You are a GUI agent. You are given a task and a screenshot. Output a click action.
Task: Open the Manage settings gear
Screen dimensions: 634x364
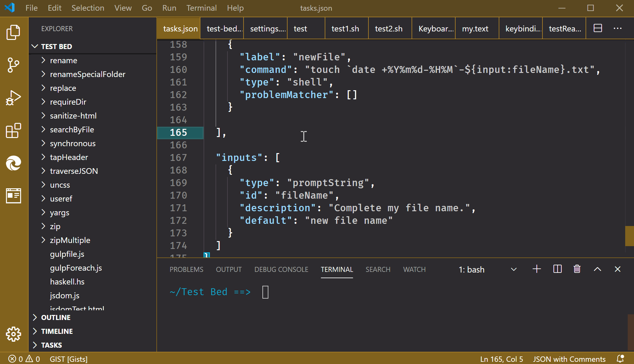(14, 334)
